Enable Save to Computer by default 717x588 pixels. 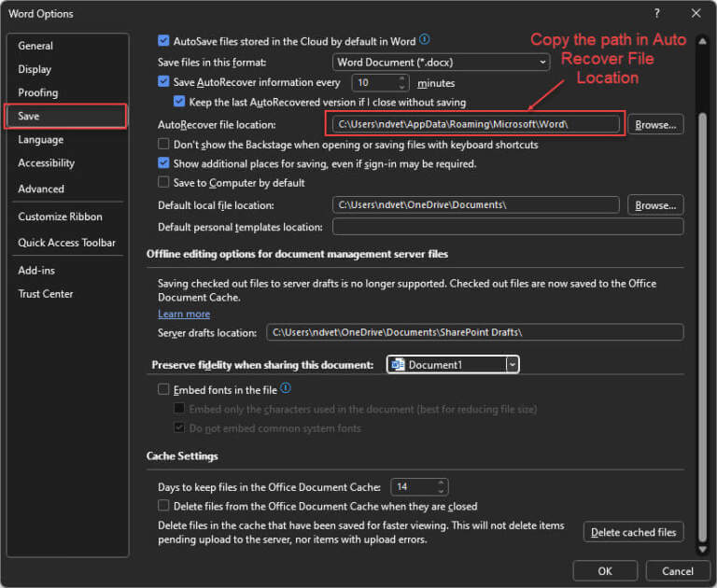[x=163, y=182]
